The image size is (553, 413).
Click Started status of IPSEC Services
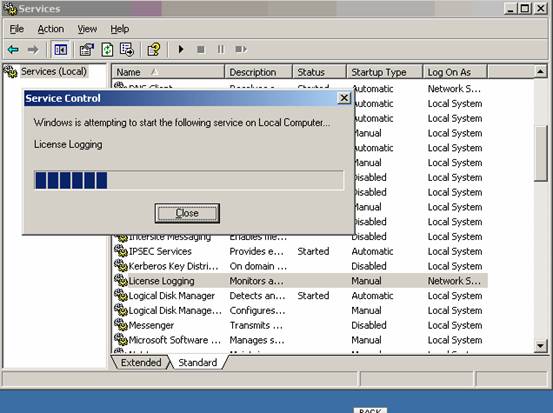point(313,251)
